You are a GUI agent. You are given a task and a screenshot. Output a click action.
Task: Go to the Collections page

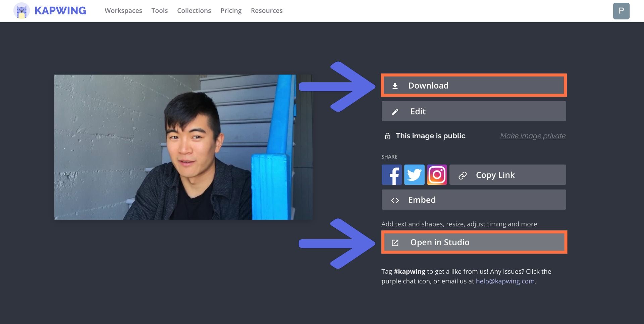194,11
